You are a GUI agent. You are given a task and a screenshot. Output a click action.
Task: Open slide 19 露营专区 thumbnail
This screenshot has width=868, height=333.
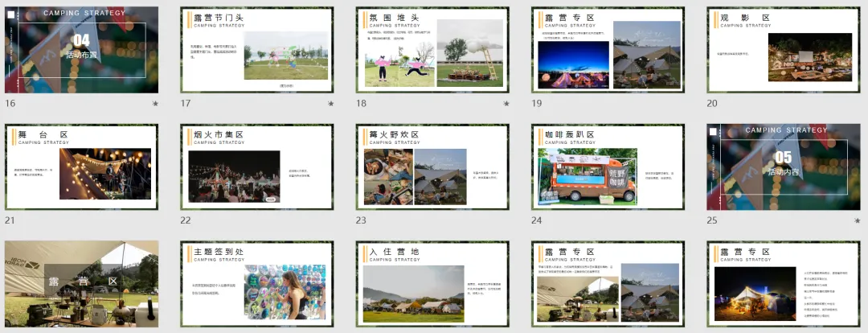[x=608, y=50]
